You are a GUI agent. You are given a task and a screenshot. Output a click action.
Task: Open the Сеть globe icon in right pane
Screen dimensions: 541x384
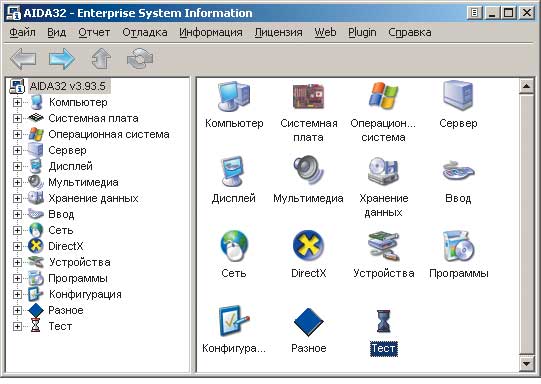234,246
